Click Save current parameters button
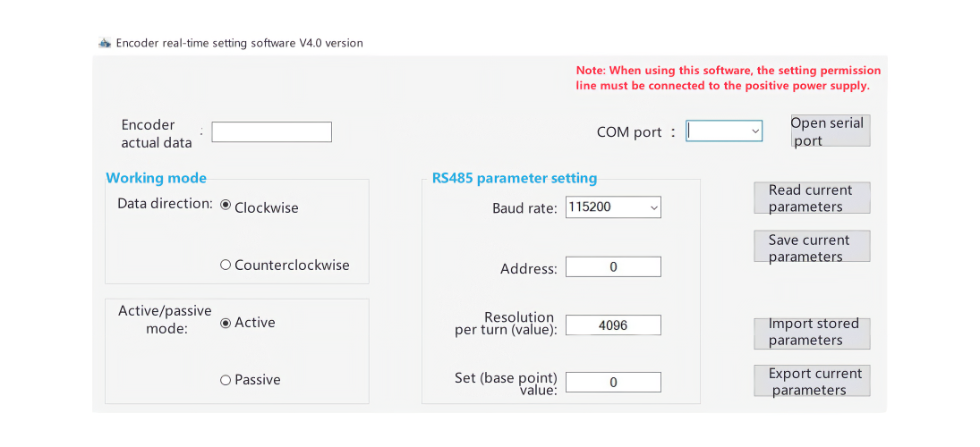The width and height of the screenshot is (980, 447). pos(812,246)
